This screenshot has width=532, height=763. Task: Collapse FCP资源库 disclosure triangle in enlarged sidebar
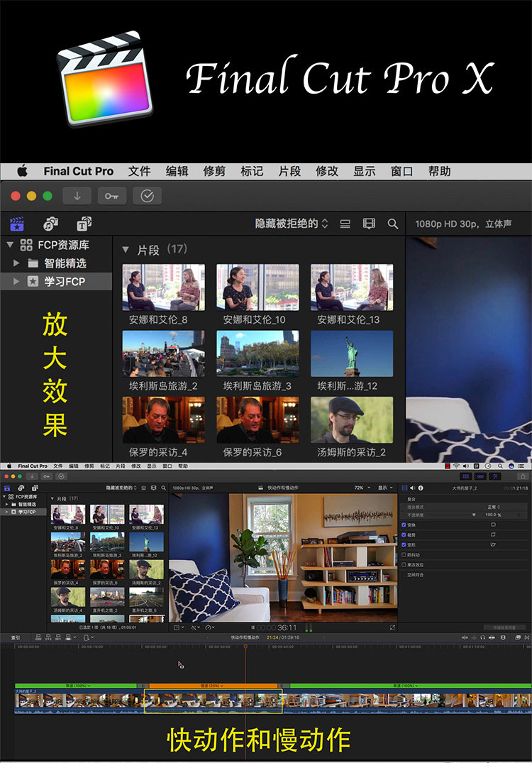point(10,245)
